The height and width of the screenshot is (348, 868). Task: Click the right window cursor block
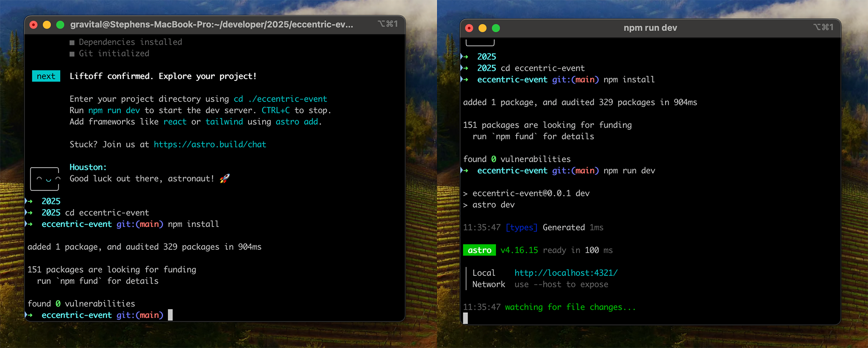(x=466, y=318)
